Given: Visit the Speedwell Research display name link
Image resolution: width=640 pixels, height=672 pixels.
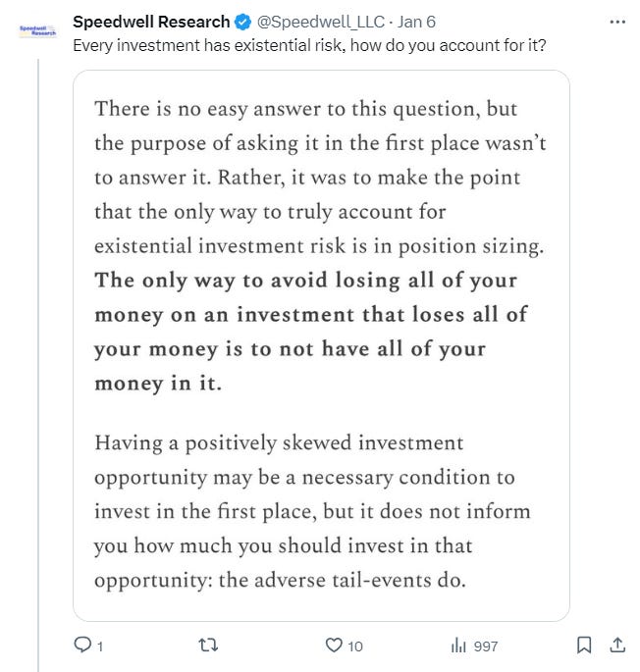Looking at the screenshot, I should pos(151,22).
